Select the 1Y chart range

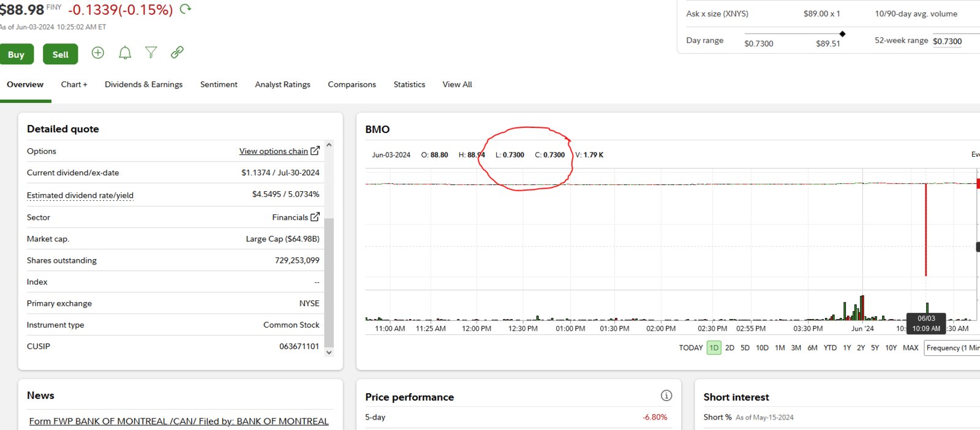click(x=847, y=348)
